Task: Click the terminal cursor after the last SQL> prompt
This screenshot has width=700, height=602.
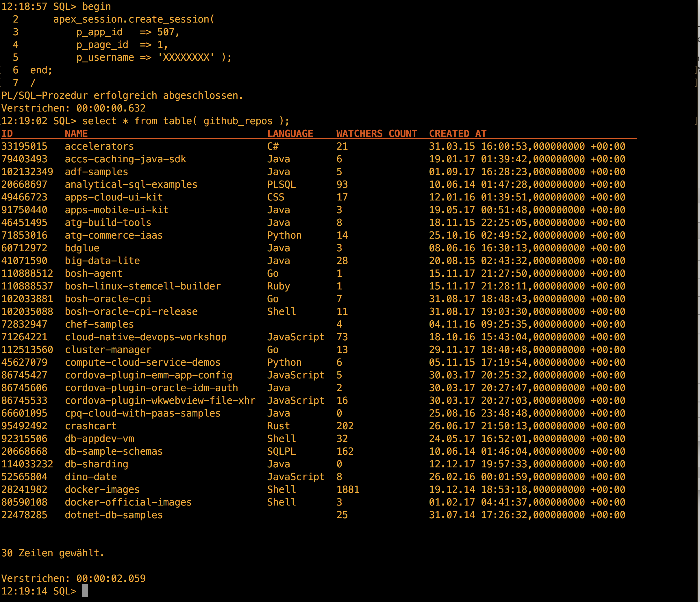Action: click(85, 591)
